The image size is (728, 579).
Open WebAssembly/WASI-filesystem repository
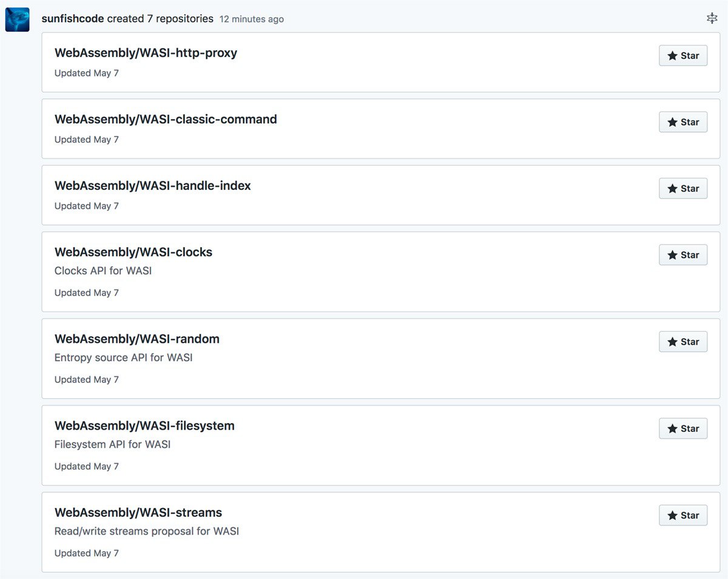click(144, 426)
